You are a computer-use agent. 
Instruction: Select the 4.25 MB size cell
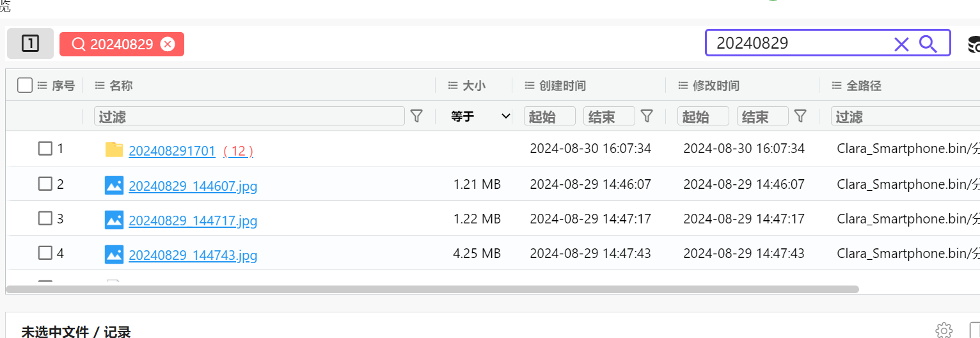[477, 253]
